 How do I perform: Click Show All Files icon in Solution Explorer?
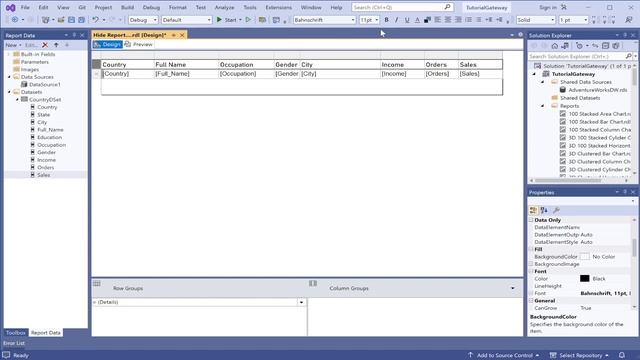point(616,46)
